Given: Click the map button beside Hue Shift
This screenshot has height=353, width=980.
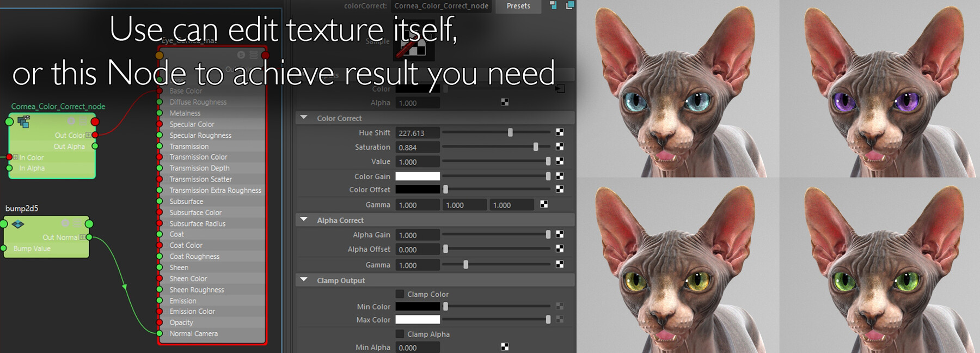Looking at the screenshot, I should [x=560, y=132].
